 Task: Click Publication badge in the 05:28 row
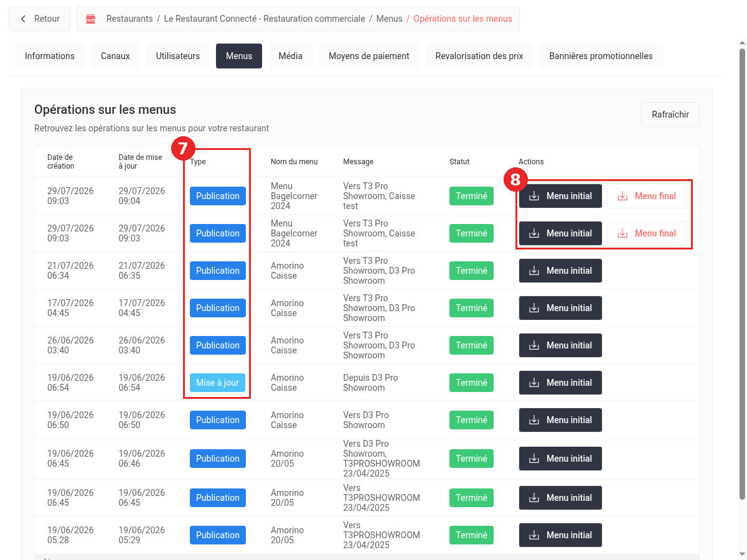pyautogui.click(x=218, y=535)
